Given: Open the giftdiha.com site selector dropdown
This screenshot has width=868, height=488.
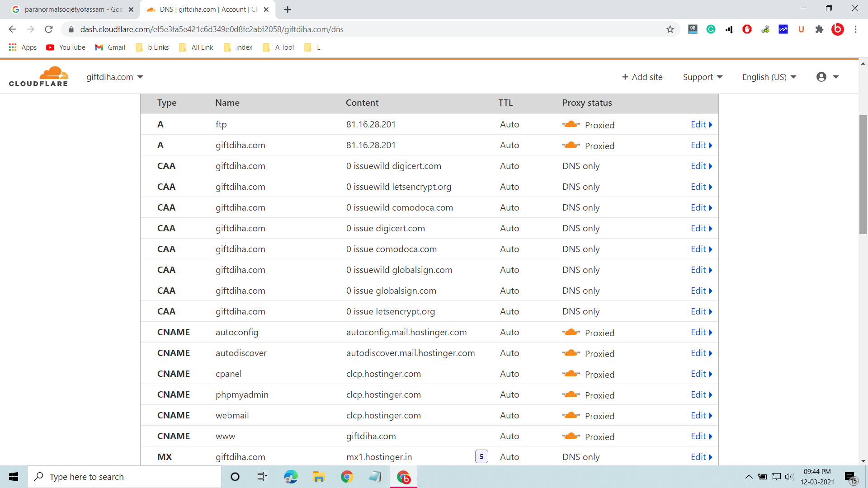Looking at the screenshot, I should [115, 77].
